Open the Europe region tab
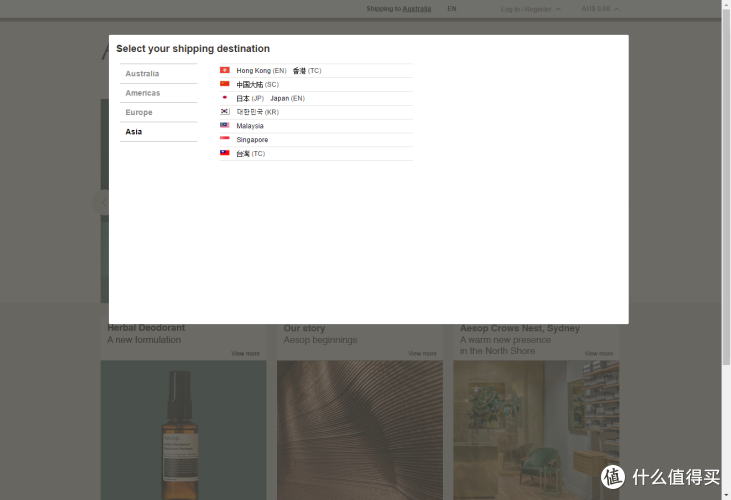 [x=139, y=113]
